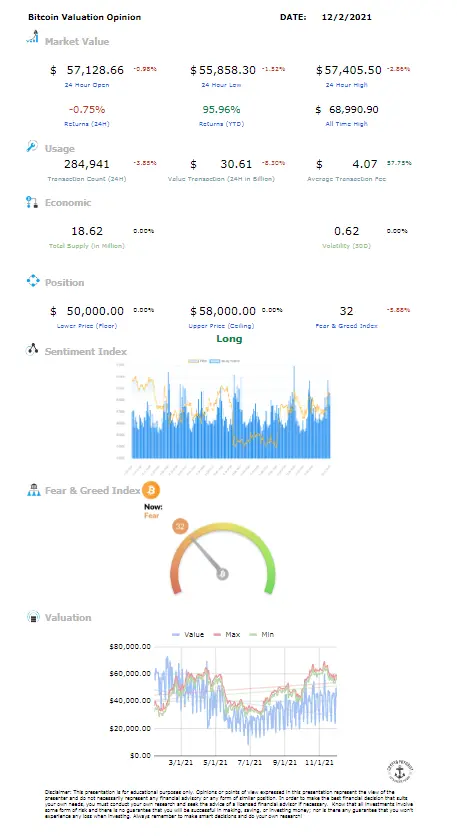Click the Returns (24H) label
Screen dimensions: 457x837
pos(87,124)
